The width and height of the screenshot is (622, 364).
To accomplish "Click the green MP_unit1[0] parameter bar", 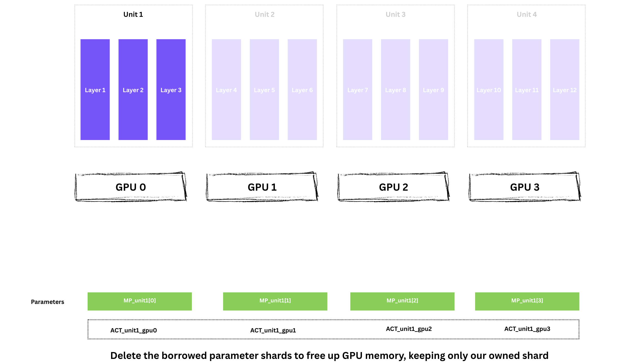I will 140,301.
